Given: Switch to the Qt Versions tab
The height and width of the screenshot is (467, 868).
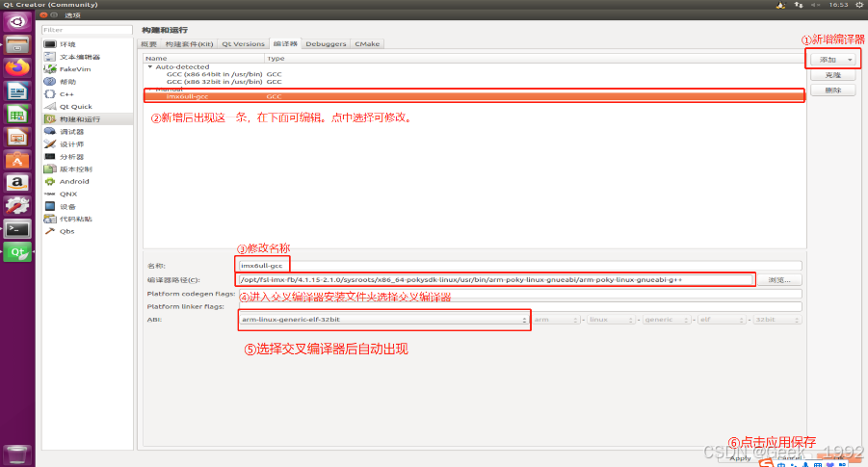Looking at the screenshot, I should (x=244, y=43).
